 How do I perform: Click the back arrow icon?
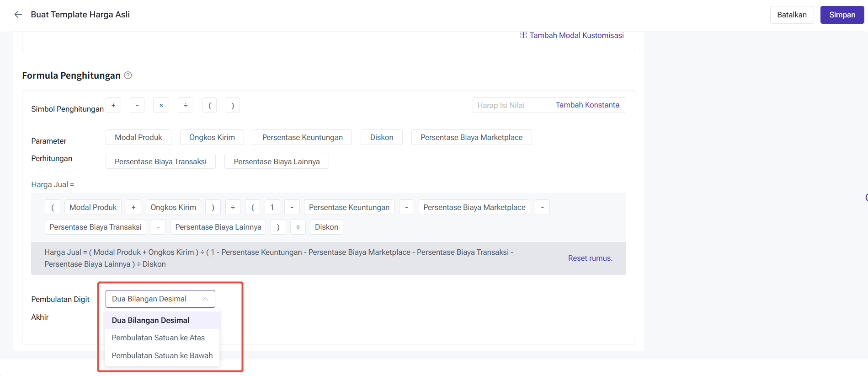(x=18, y=15)
